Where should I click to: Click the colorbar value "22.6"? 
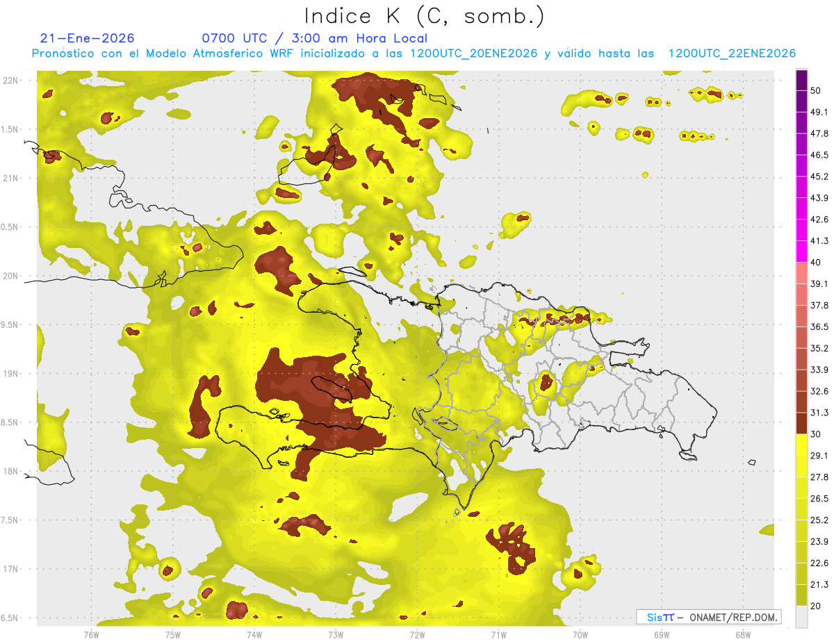(x=820, y=563)
